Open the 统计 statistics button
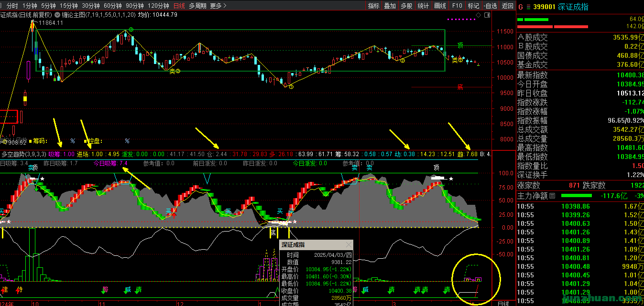Screen dimensions: 644x306 (x=423, y=6)
